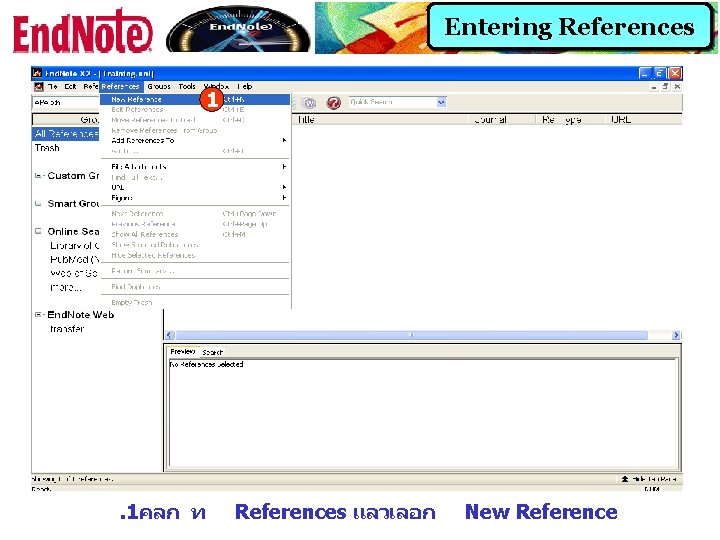Open the File Attachments submenu
Screen dimensions: 720x540
(195, 167)
